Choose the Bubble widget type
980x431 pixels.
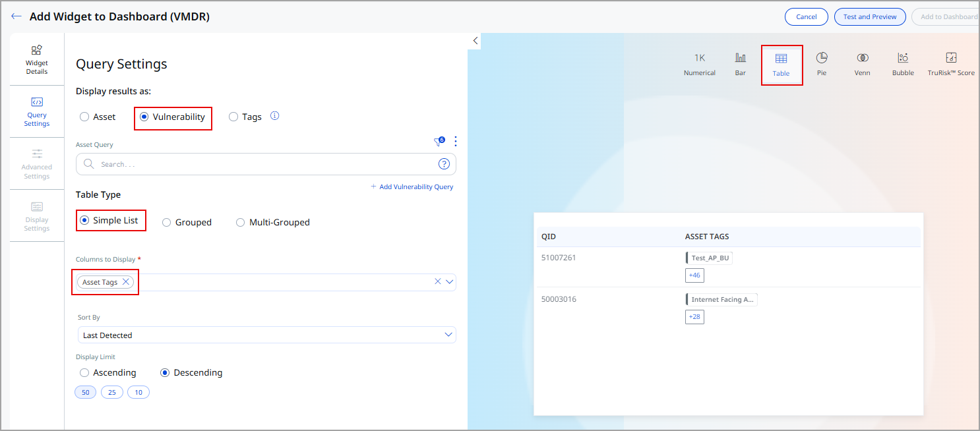[x=903, y=64]
